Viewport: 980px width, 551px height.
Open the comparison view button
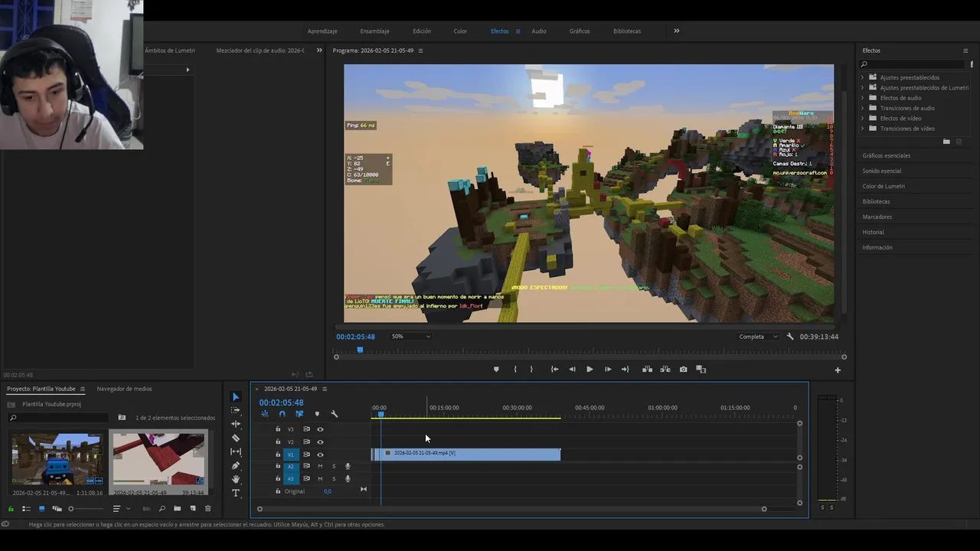[x=701, y=370]
